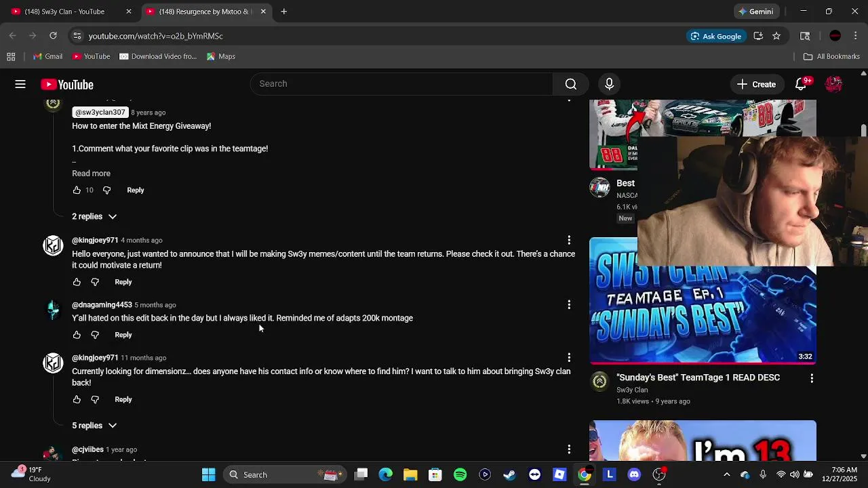Open the YouTube bookmark

pos(92,56)
